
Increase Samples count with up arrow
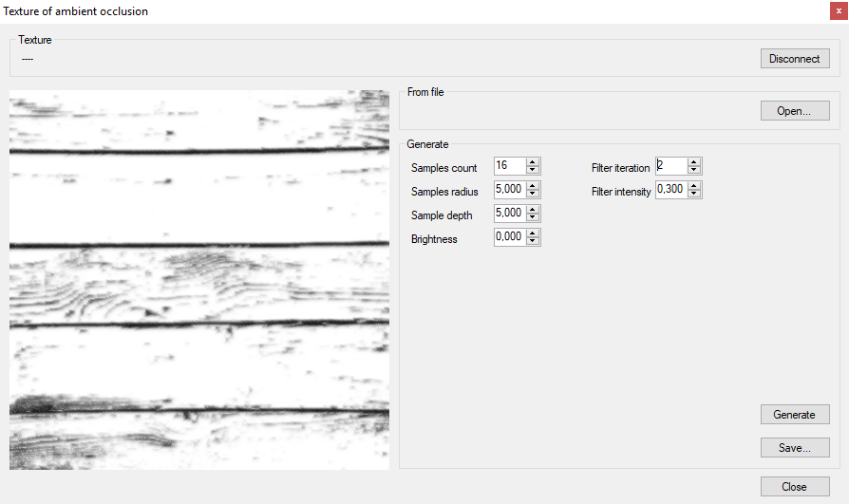(533, 162)
